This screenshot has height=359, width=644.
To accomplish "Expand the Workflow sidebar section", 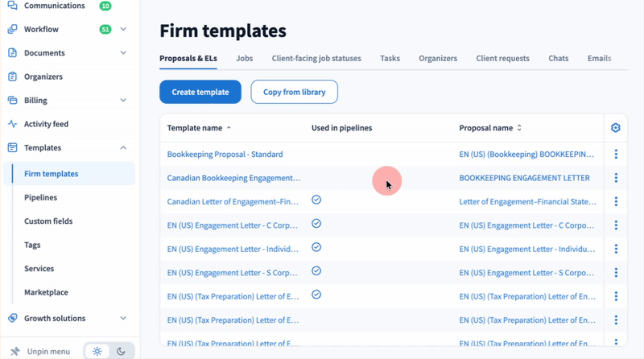I will point(123,30).
